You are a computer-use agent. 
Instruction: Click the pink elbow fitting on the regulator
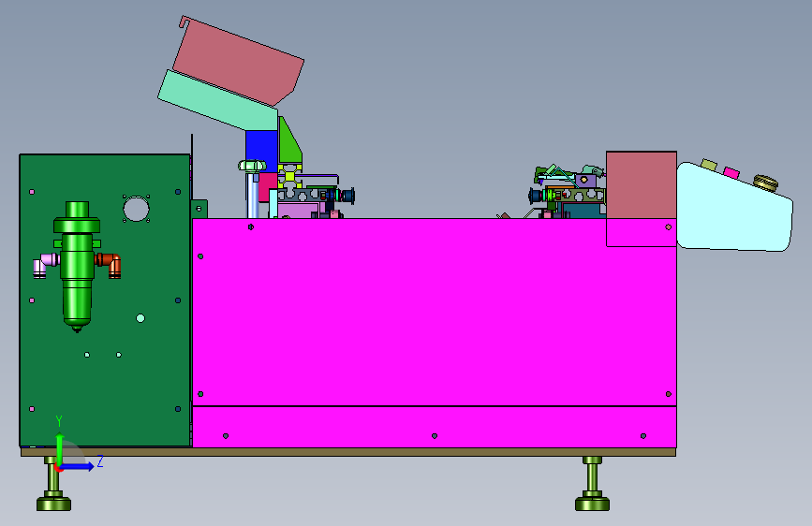click(x=46, y=265)
